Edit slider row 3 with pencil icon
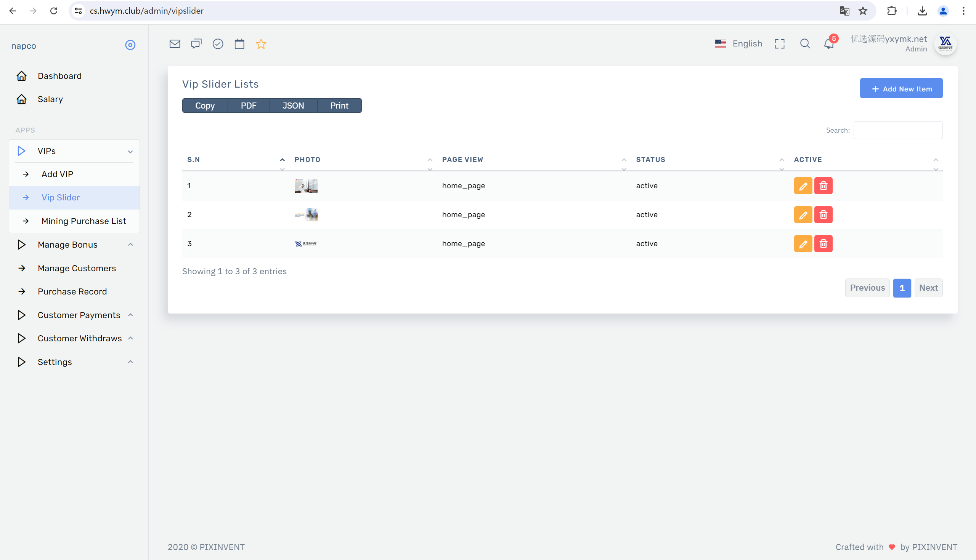 803,243
